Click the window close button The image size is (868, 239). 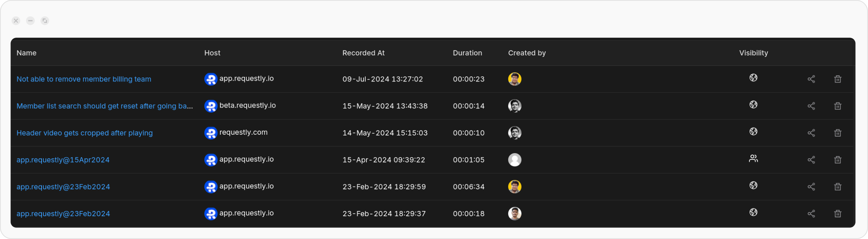click(16, 21)
